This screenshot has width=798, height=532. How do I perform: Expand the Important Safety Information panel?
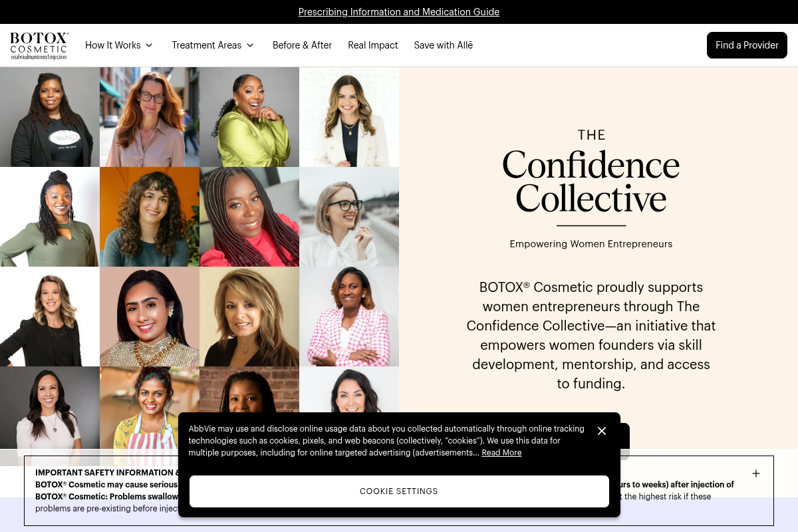tap(755, 473)
